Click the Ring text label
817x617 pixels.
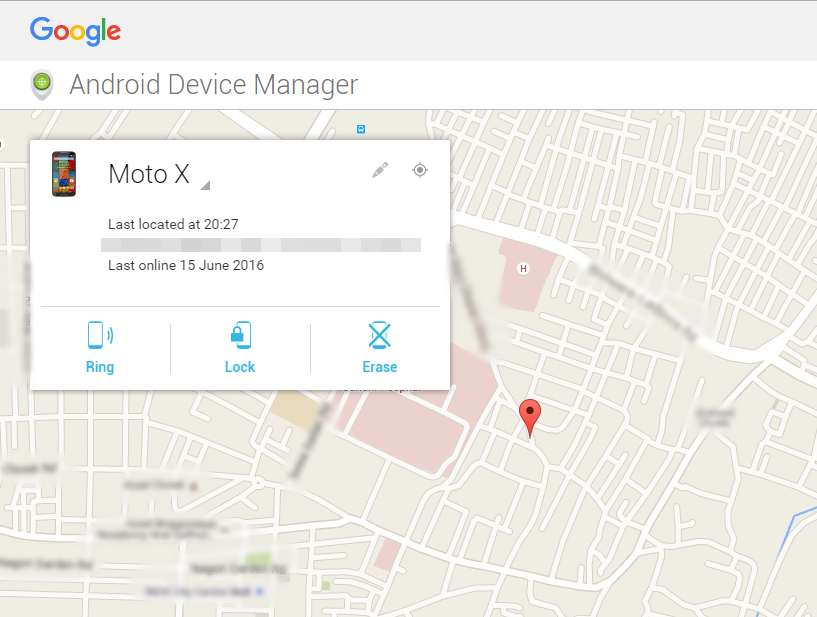click(100, 367)
